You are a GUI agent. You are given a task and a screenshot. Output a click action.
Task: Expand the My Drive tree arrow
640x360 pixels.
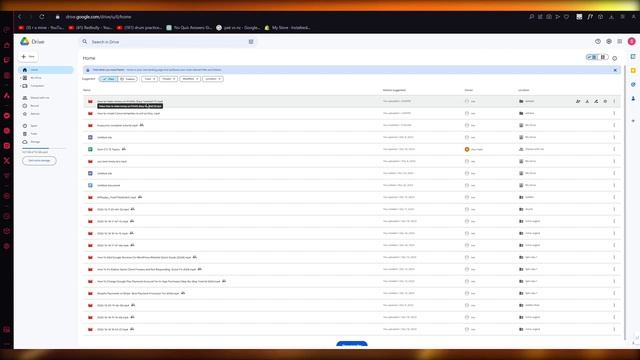pos(20,78)
